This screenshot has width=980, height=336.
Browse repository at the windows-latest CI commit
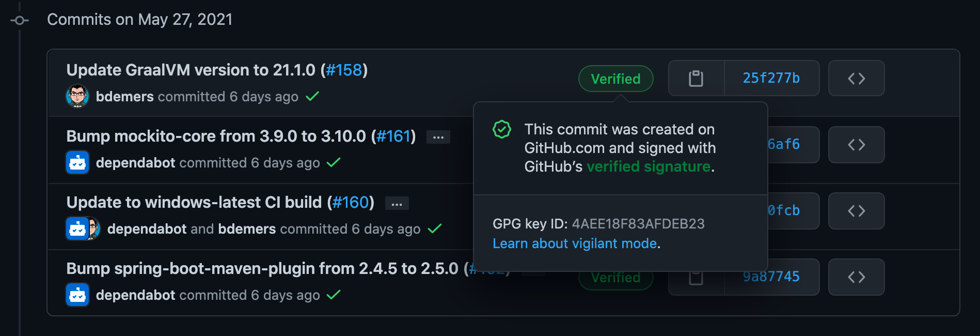click(x=856, y=211)
